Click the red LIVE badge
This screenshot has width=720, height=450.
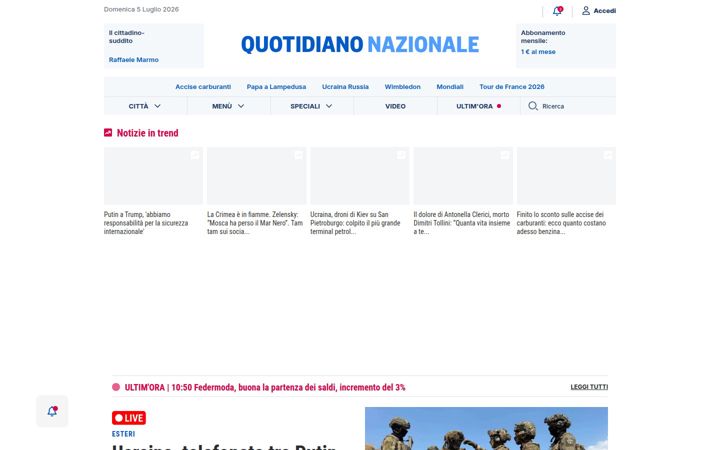click(x=129, y=418)
